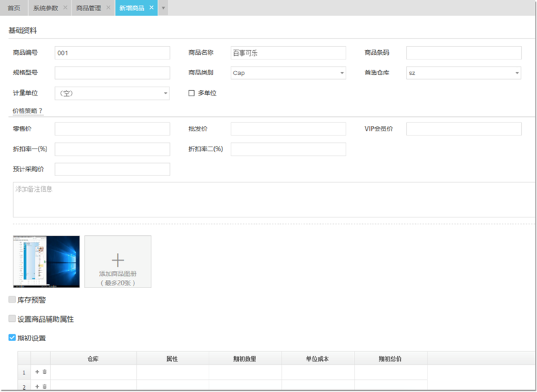This screenshot has width=537, height=392.
Task: Click the 单位成本 column header
Action: [318, 359]
